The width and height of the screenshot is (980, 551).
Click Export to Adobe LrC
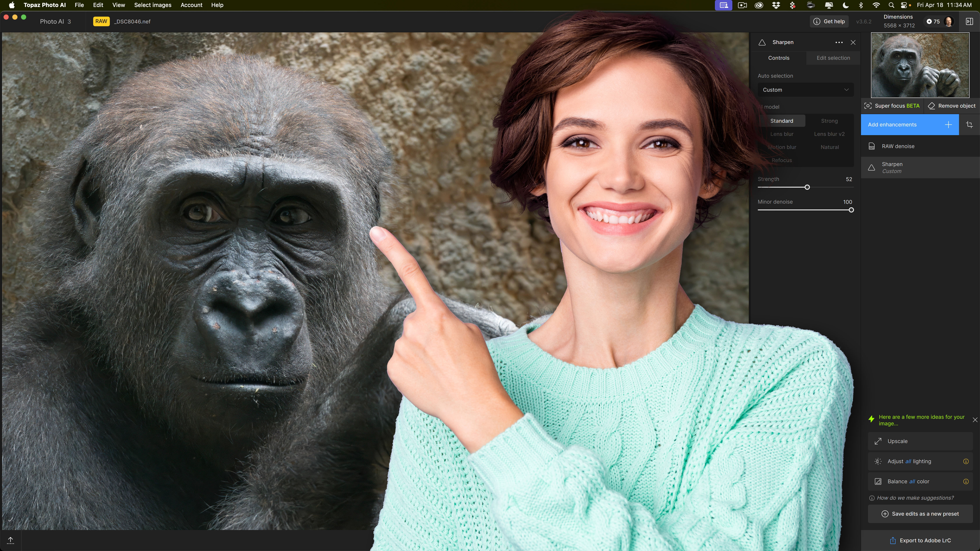[920, 540]
